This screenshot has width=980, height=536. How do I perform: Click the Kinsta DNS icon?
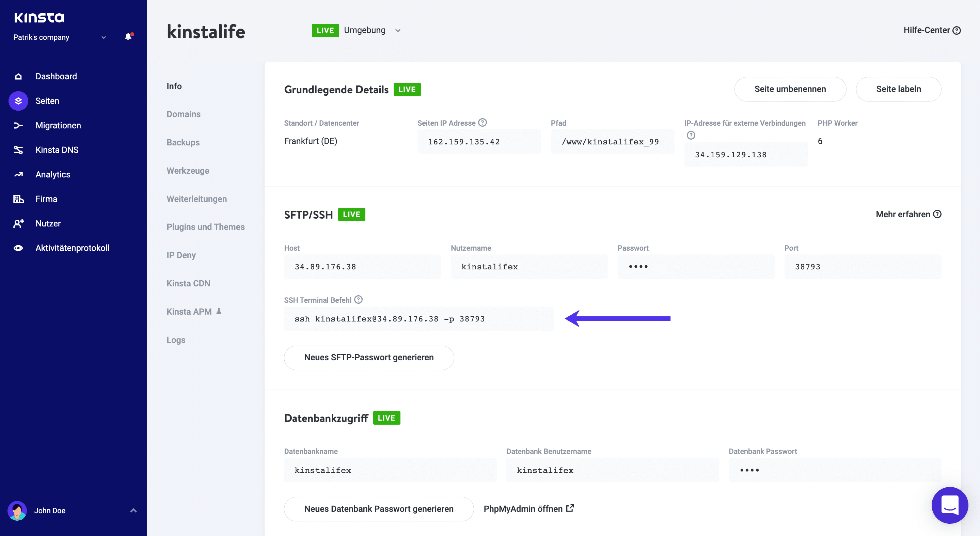point(18,150)
